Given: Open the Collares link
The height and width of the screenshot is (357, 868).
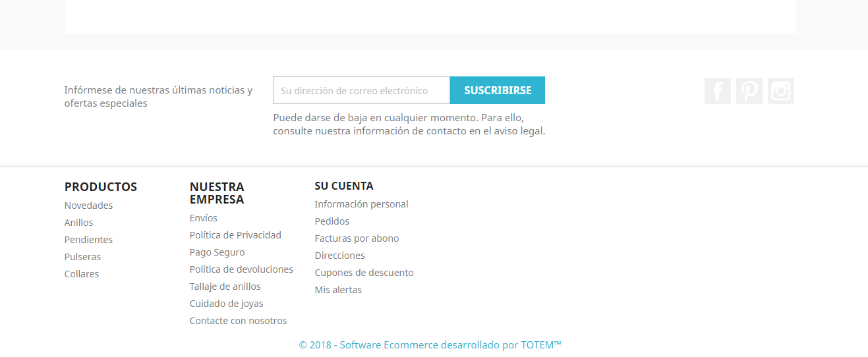Looking at the screenshot, I should 82,274.
